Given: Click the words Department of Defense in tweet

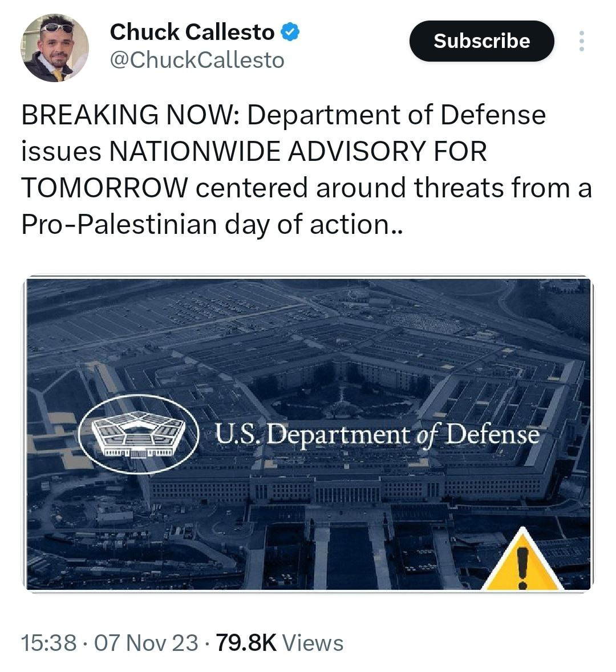Looking at the screenshot, I should [x=396, y=115].
